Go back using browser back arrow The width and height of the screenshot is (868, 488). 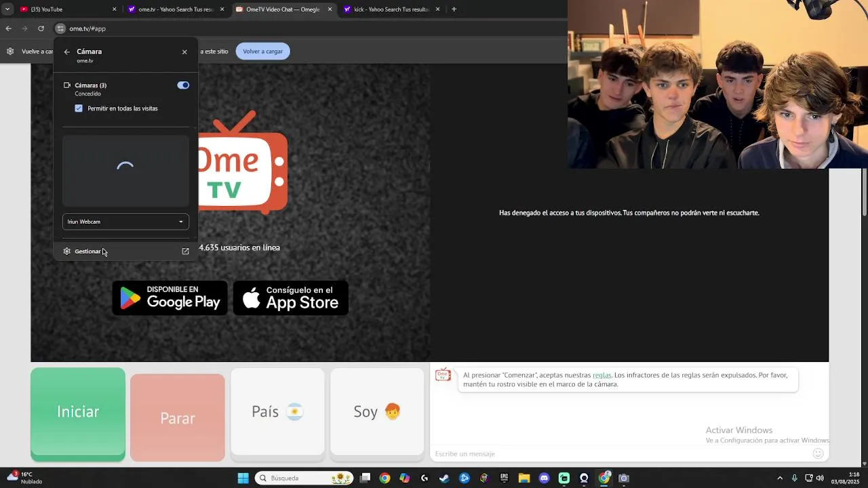click(8, 28)
